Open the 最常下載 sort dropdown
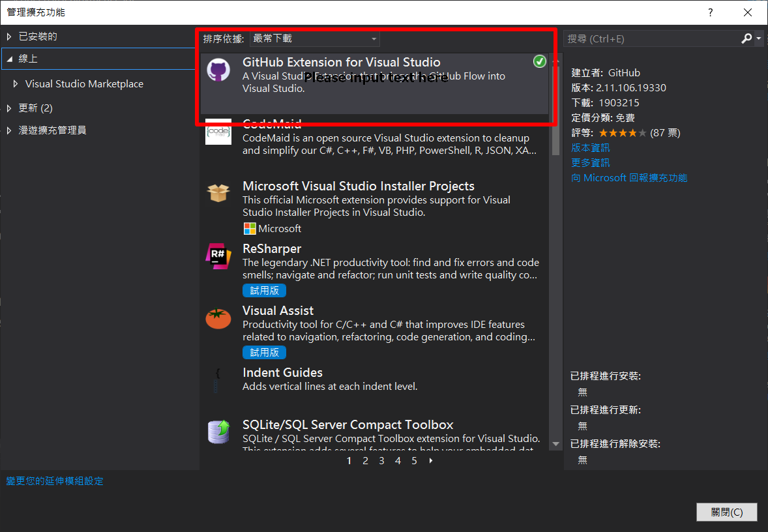 [x=314, y=38]
